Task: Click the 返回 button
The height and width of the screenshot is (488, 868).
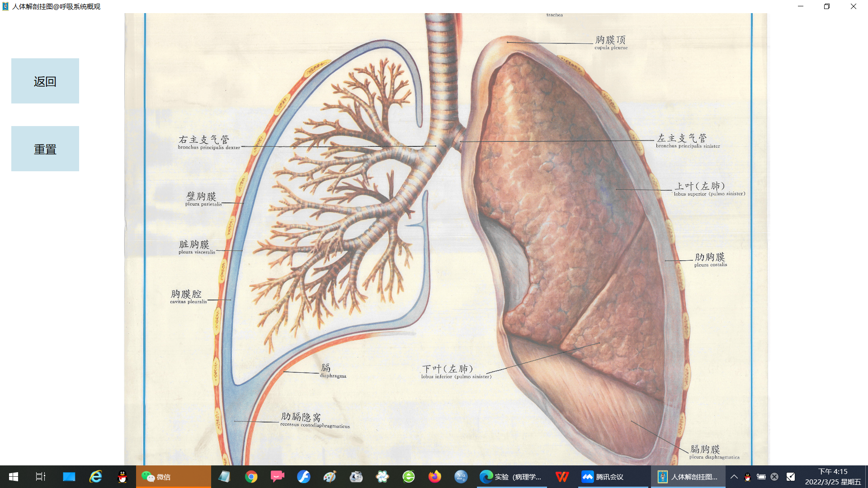Action: 45,81
